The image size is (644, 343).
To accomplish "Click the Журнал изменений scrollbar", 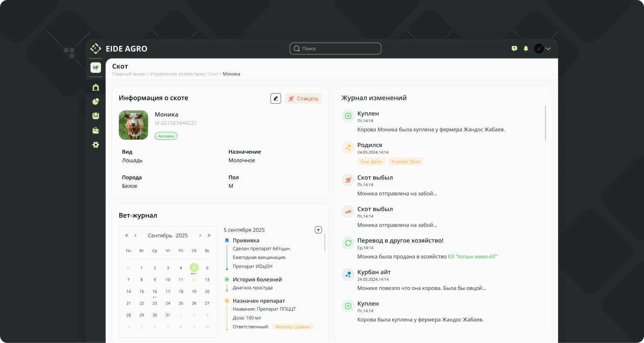I will tap(545, 123).
